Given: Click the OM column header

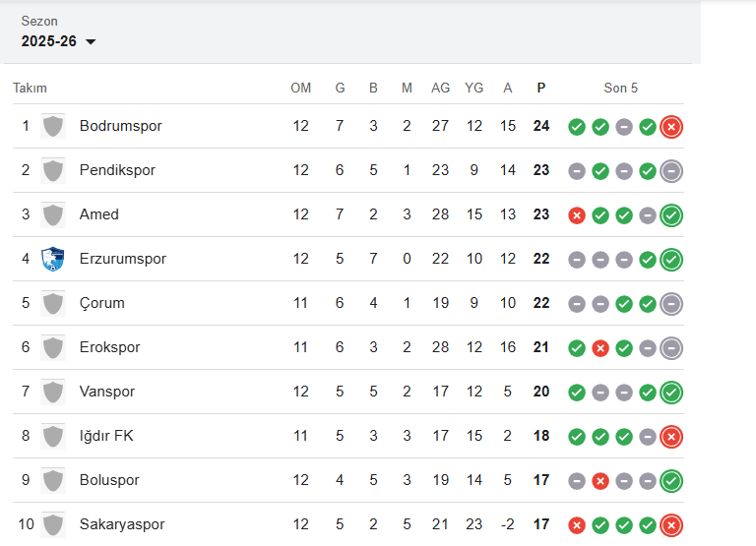Looking at the screenshot, I should pyautogui.click(x=301, y=88).
